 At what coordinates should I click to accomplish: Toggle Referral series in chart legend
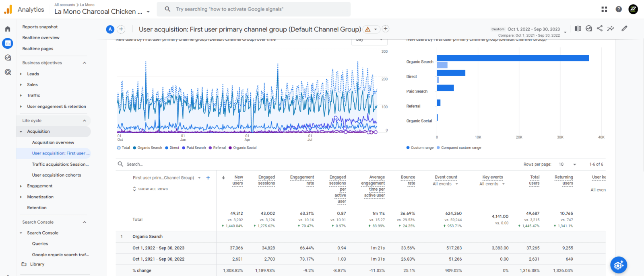217,148
